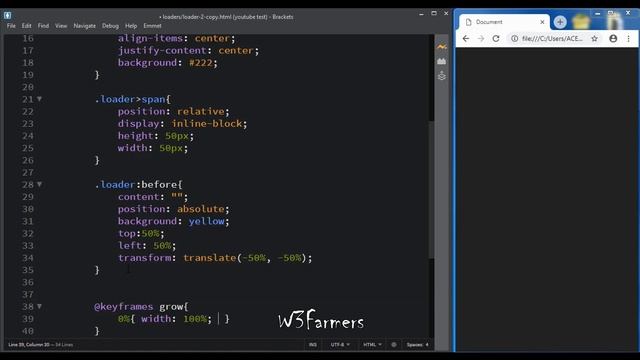Screen dimensions: 640x360
Task: Click the 'relative' value on line 22
Action: click(201, 111)
